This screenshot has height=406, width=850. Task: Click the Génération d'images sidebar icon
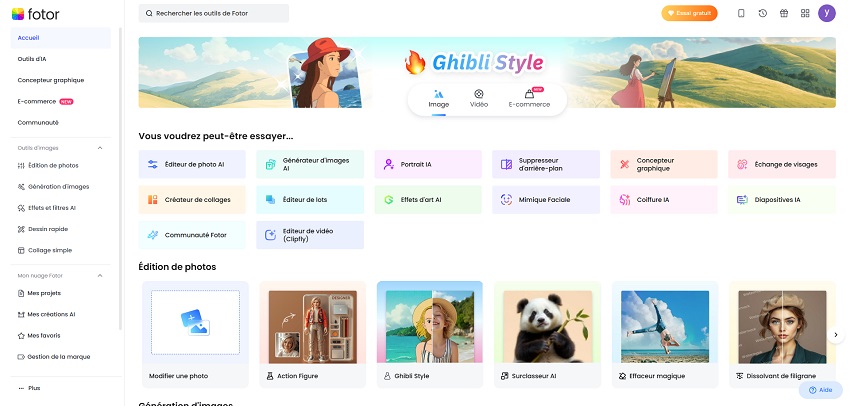pyautogui.click(x=21, y=186)
